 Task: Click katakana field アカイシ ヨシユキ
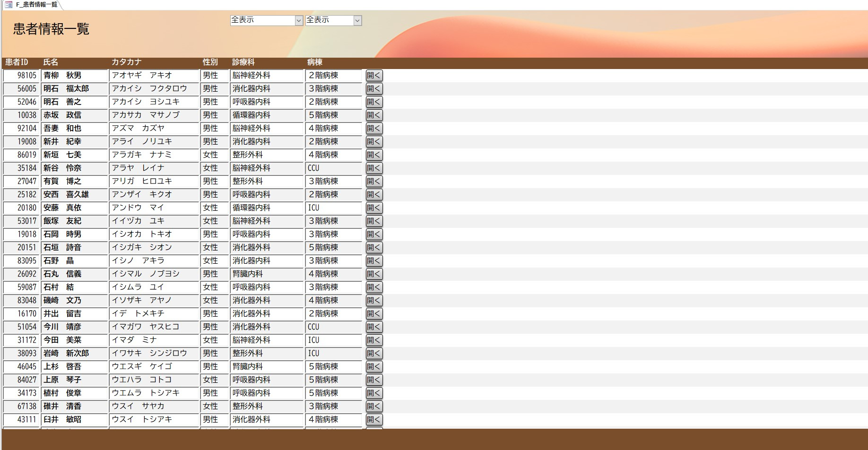click(154, 102)
